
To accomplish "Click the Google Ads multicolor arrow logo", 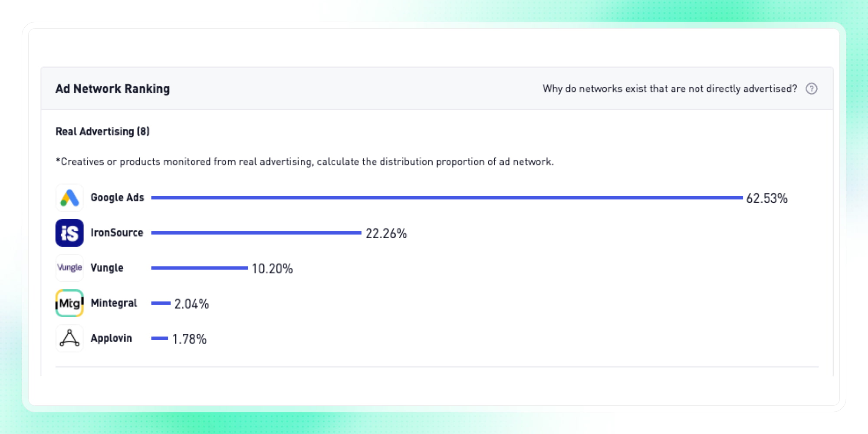I will tap(69, 197).
